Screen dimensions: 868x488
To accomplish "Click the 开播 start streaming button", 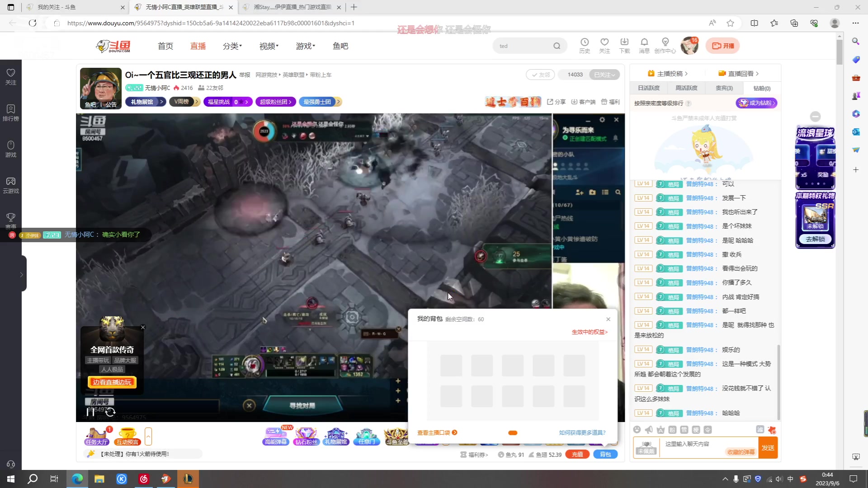I will (722, 46).
